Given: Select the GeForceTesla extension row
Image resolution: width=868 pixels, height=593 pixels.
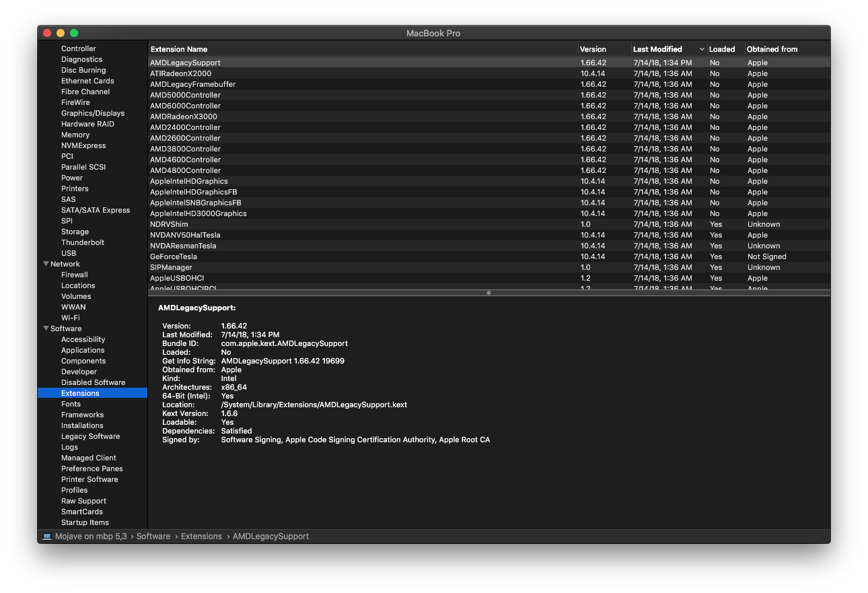Looking at the screenshot, I should point(489,256).
